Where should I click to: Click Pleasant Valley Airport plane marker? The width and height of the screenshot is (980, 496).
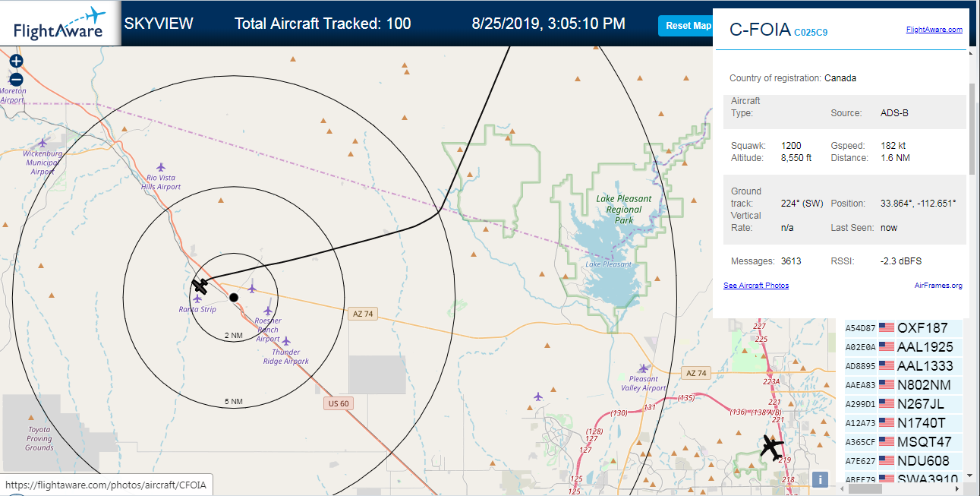tap(644, 368)
